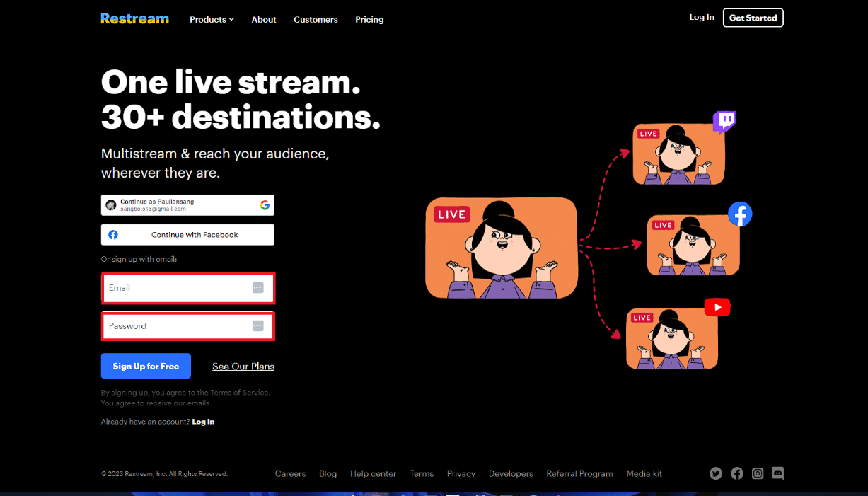Click the YouTube badge on illustration
868x496 pixels.
click(x=717, y=307)
